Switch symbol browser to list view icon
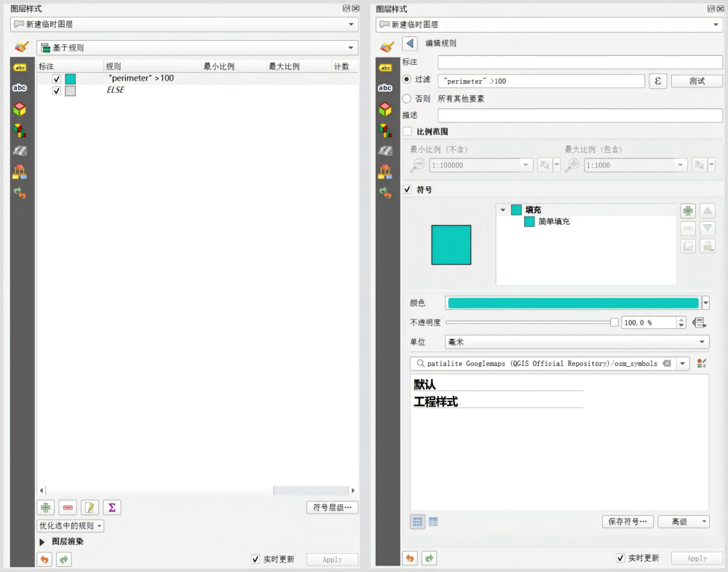This screenshot has height=572, width=728. [433, 522]
